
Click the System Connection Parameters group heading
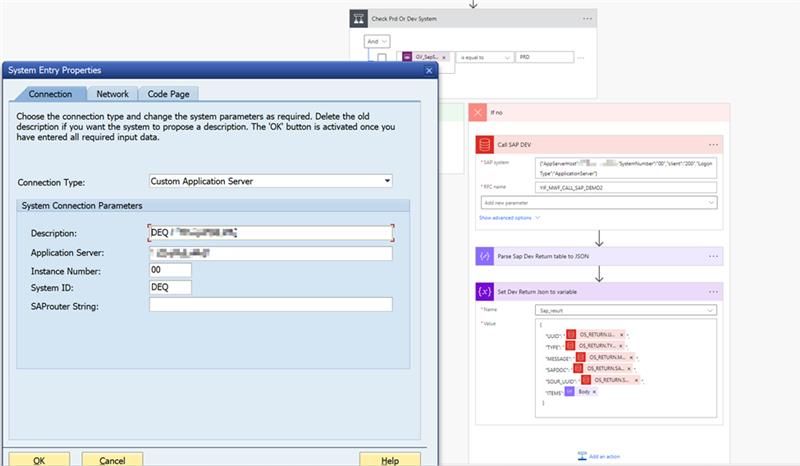coord(82,206)
